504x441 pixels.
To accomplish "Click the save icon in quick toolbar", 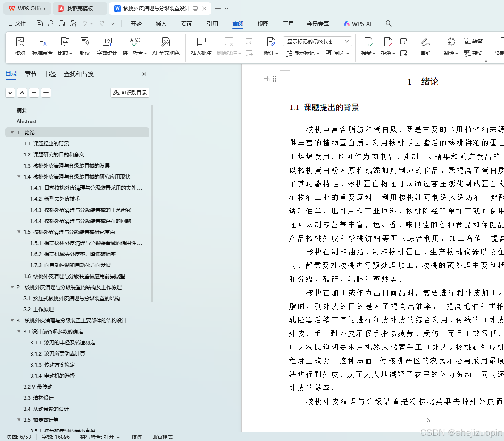I will 39,23.
